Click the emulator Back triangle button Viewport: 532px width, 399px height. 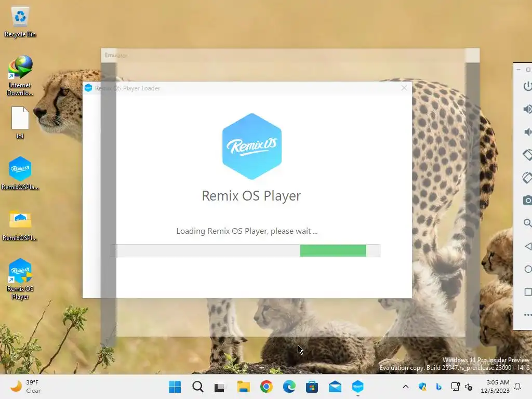(528, 246)
